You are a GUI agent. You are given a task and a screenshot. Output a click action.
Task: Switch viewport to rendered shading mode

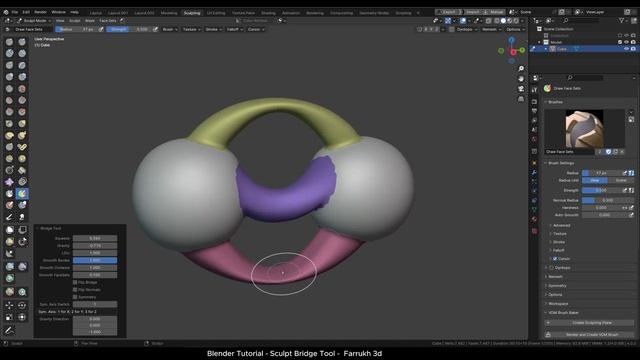(516, 20)
